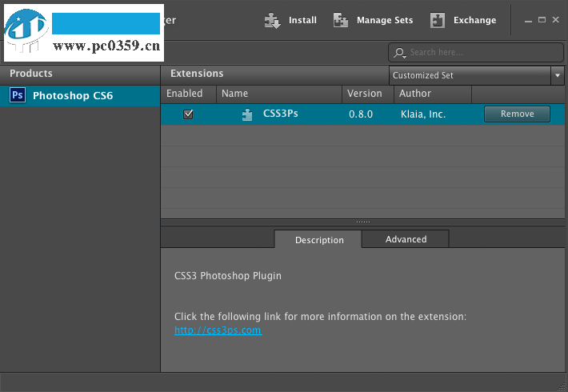Uncheck the CSS3Ps enabled checkbox
Image resolution: width=568 pixels, height=392 pixels.
coord(188,114)
